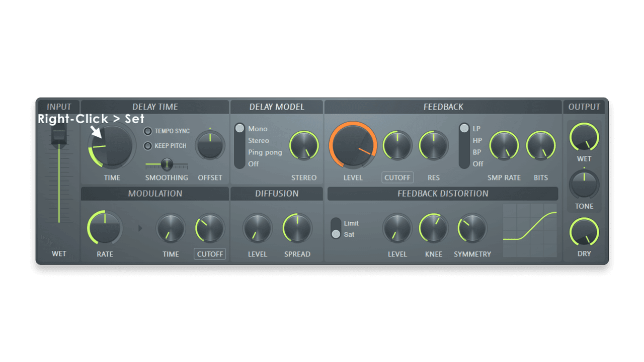The image size is (644, 362).
Task: Click the STEREO width knob
Action: (x=304, y=145)
